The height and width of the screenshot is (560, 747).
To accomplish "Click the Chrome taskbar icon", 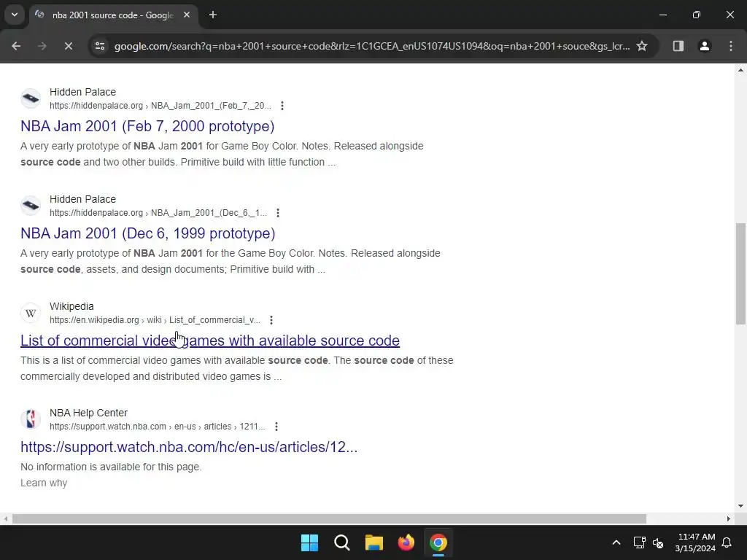I will pyautogui.click(x=438, y=542).
